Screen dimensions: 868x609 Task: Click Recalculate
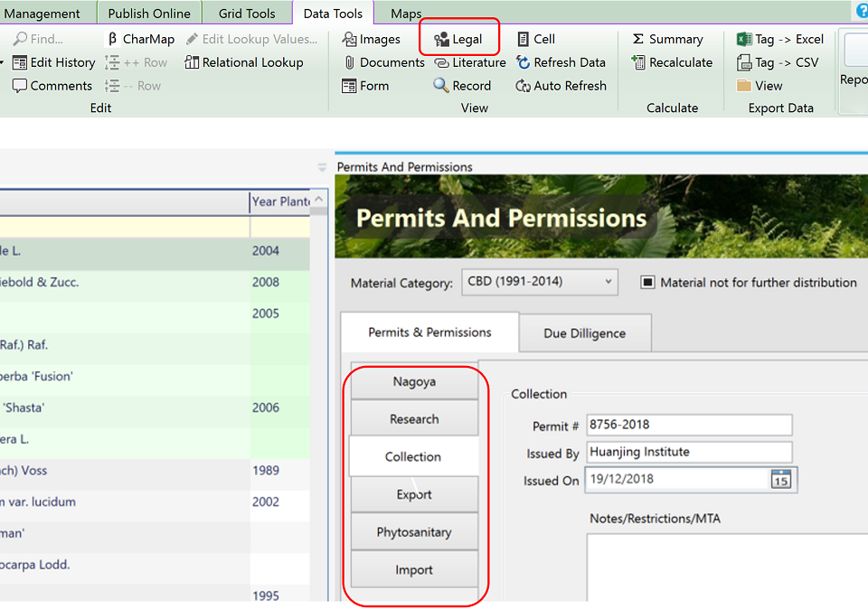pos(672,62)
